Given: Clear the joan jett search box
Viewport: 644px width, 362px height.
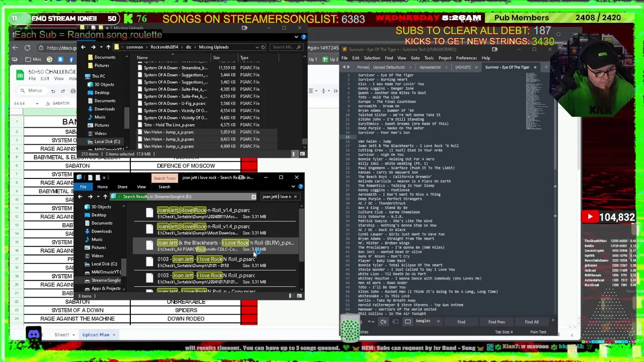Looking at the screenshot, I should pos(295,197).
